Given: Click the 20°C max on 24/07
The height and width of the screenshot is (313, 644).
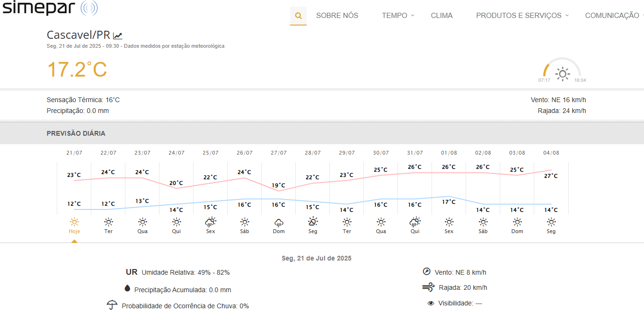Looking at the screenshot, I should [x=176, y=183].
